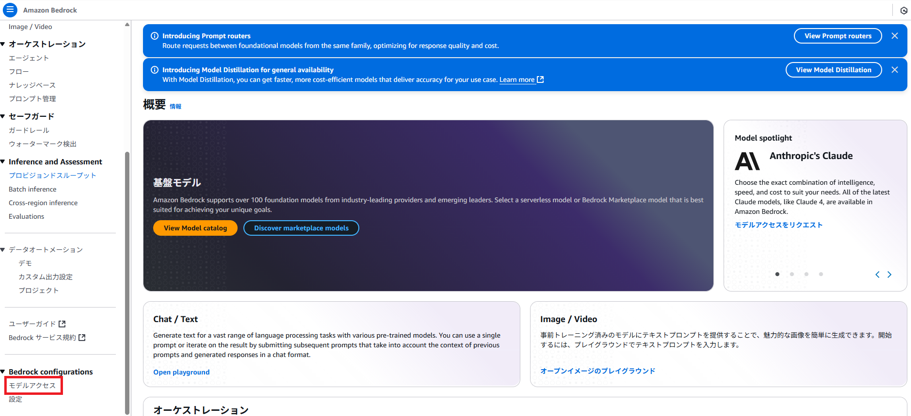Click the Image / Video card heading
Viewport: 911px width, 416px height.
coord(569,319)
